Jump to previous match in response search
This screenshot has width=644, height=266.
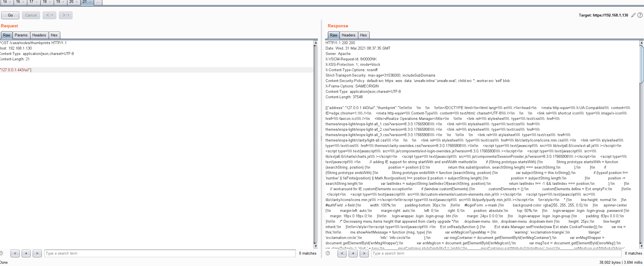(x=342, y=253)
